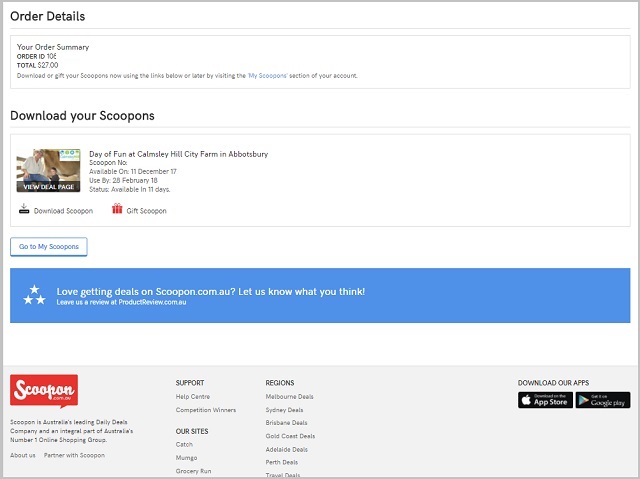Viewport: 640px width, 479px height.
Task: Click the Download Scoopon tray icon
Action: (x=24, y=209)
